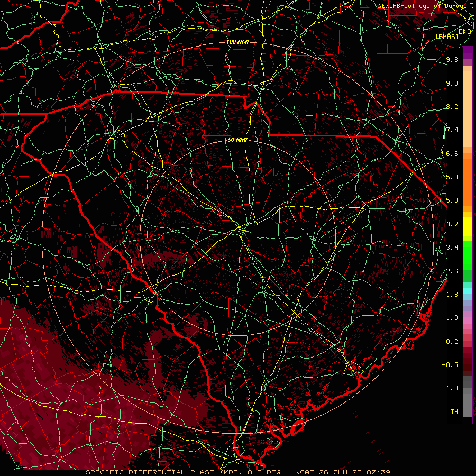The height and width of the screenshot is (476, 476).
Task: Click the 100 NMI range ring label
Action: point(237,42)
